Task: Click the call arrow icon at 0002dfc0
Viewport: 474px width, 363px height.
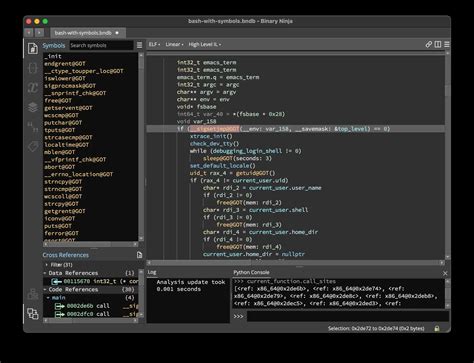Action: tap(59, 314)
